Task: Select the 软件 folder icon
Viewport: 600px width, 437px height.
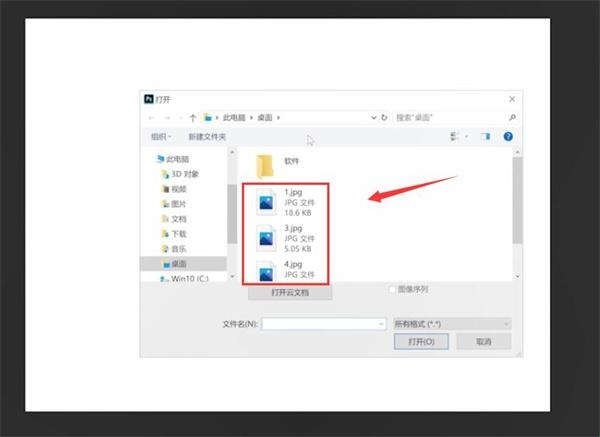Action: 265,166
